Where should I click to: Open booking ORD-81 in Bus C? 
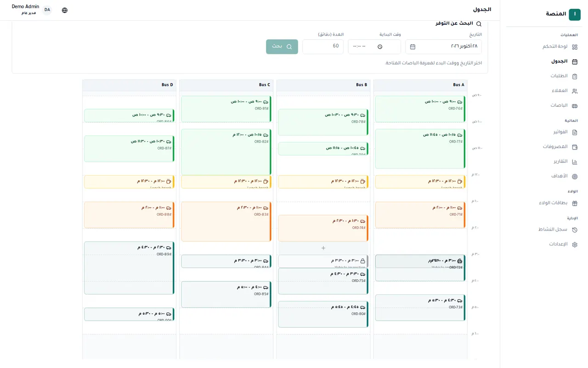[x=226, y=109]
